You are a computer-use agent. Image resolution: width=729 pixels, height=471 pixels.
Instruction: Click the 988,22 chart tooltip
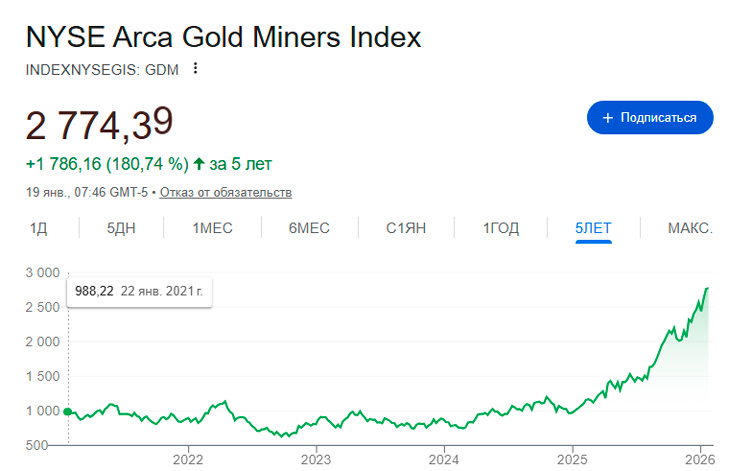[x=139, y=291]
